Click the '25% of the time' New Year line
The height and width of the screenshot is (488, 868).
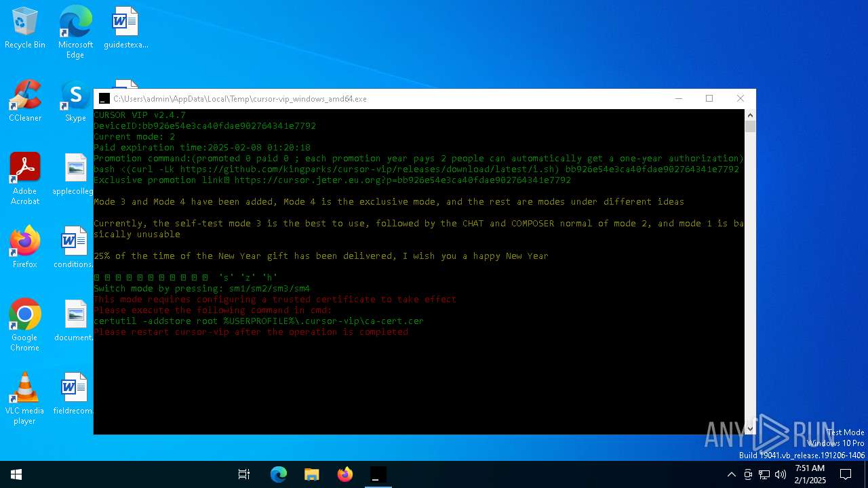coord(321,256)
